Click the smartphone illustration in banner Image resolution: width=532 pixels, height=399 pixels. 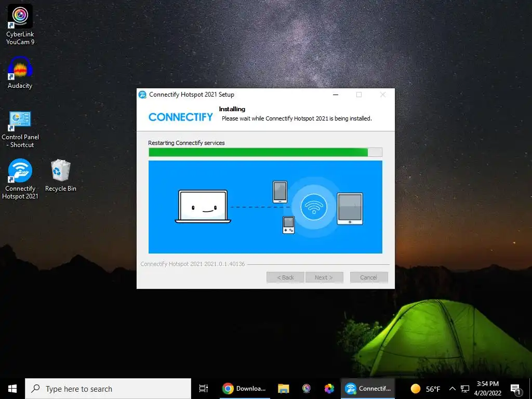tap(280, 192)
